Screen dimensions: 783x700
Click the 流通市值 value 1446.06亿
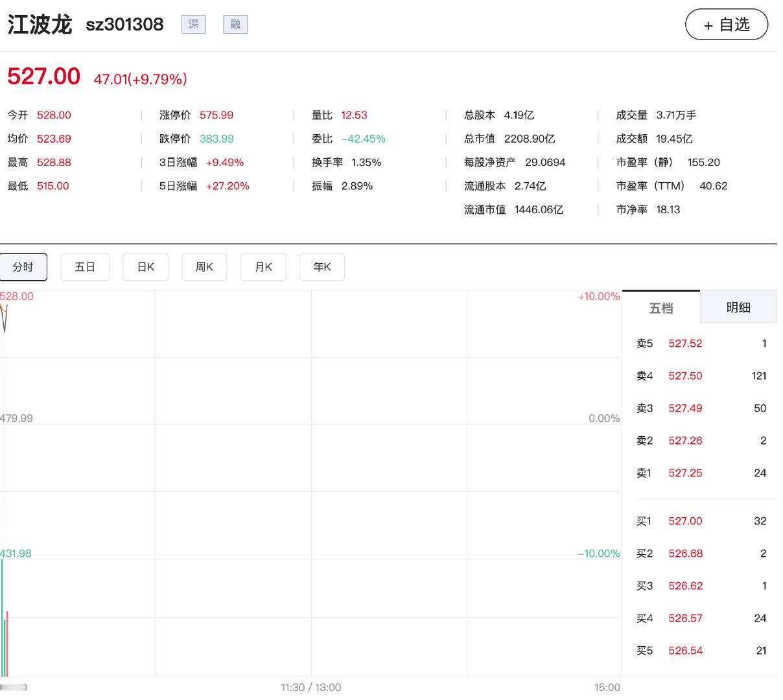539,210
